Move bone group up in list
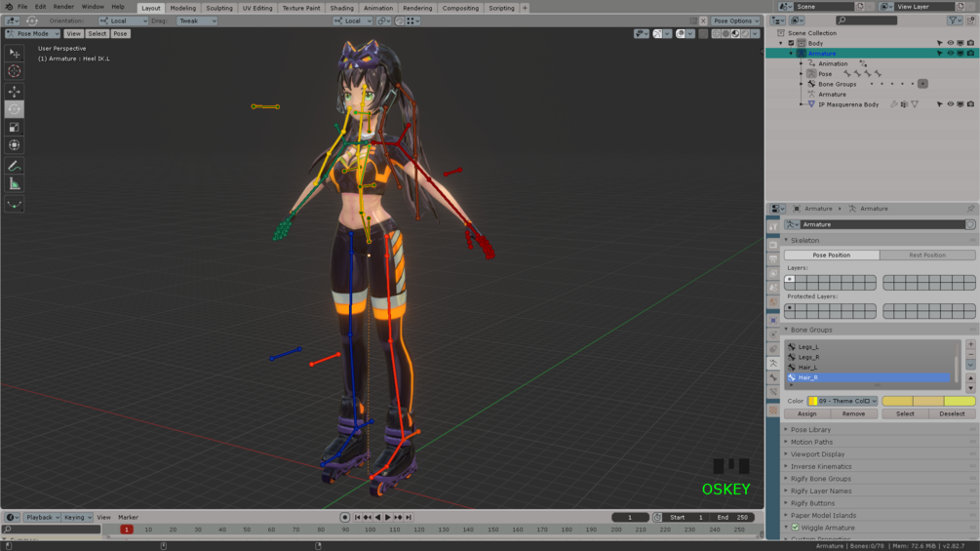 [x=970, y=378]
